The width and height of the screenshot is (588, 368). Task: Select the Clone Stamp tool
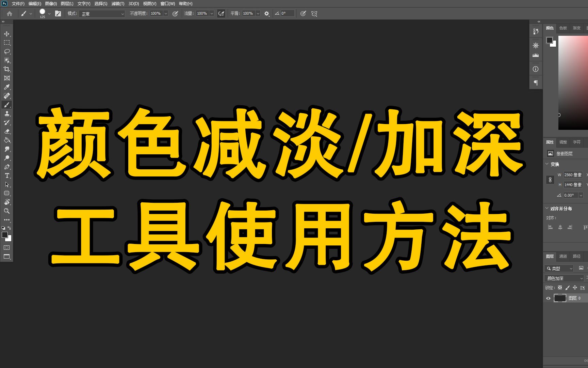click(x=7, y=113)
